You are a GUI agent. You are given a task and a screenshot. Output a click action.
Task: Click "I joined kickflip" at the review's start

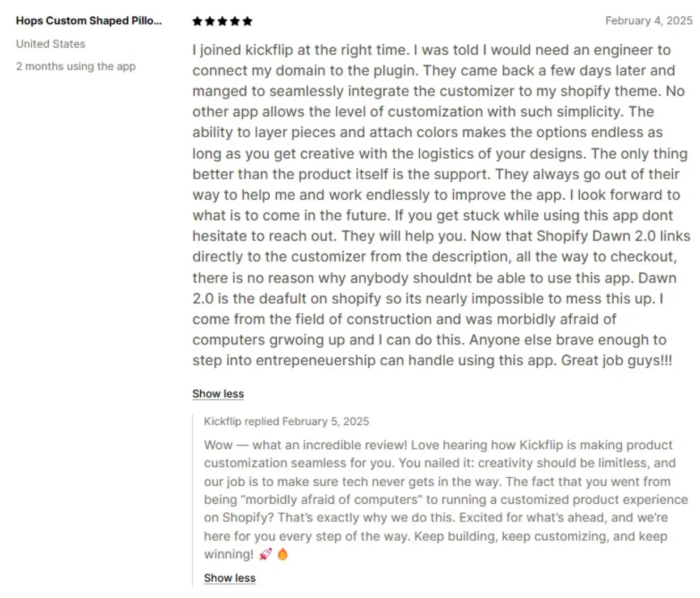tap(242, 50)
